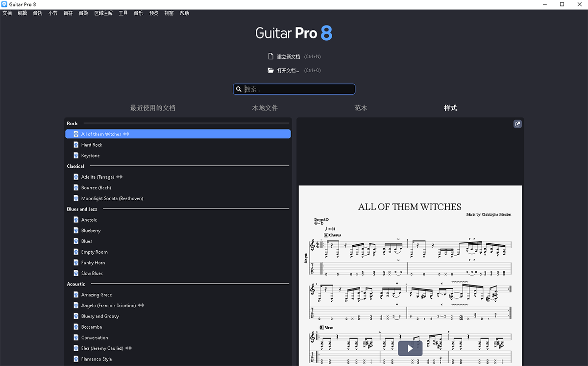The height and width of the screenshot is (366, 588).
Task: Click audio waveform icon beside Elea (Jeremy Cauliez)
Action: pyautogui.click(x=129, y=348)
